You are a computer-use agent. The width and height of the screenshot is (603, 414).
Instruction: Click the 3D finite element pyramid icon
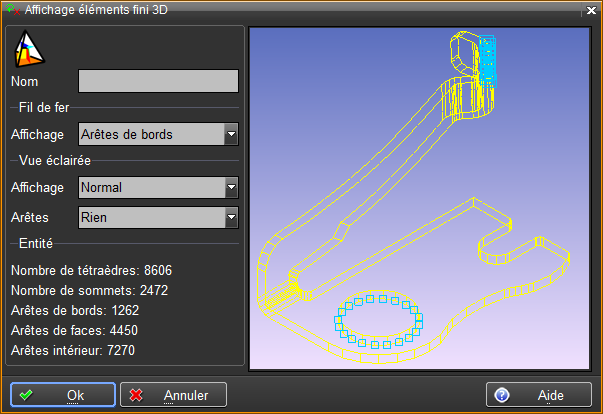point(29,49)
